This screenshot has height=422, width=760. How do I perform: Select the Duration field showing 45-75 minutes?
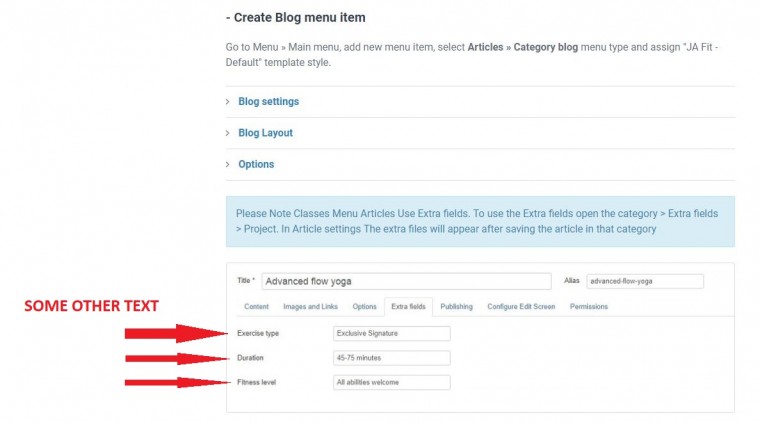coord(391,358)
